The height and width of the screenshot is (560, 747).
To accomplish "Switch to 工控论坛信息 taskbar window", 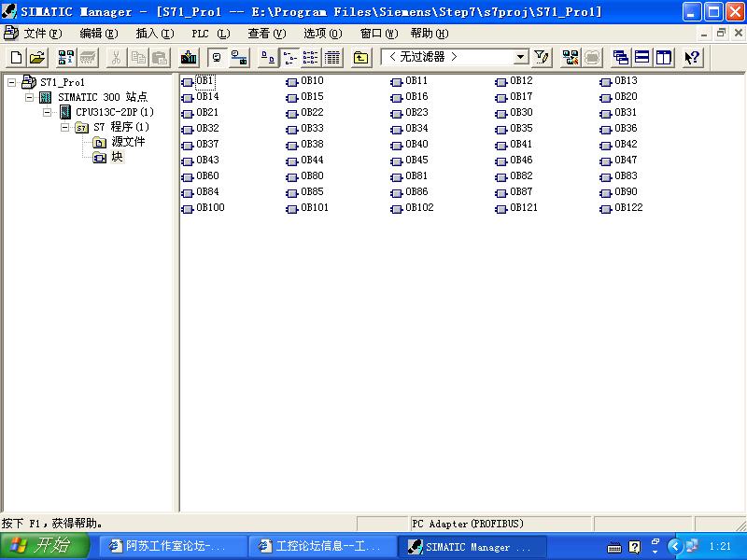I will (x=323, y=546).
